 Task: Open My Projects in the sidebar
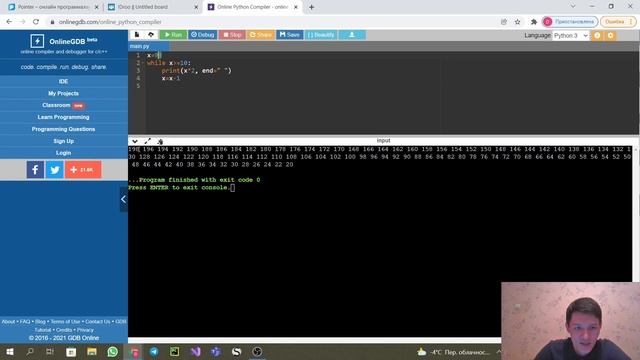coord(63,93)
